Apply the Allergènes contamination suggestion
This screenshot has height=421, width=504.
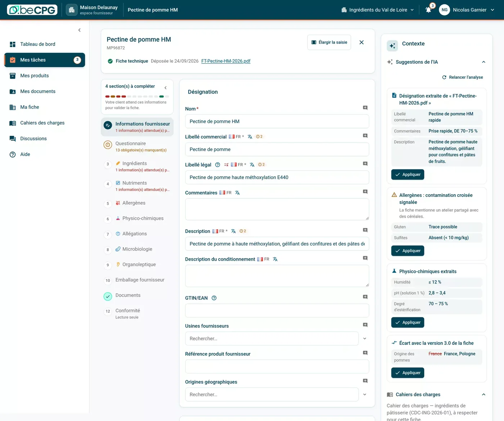tap(408, 251)
